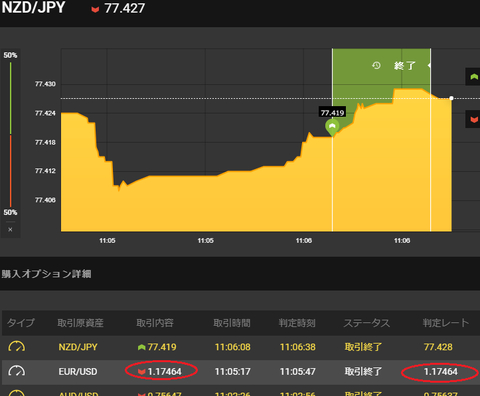Click the current price dot at chart line end
The height and width of the screenshot is (396, 480).
tap(451, 98)
